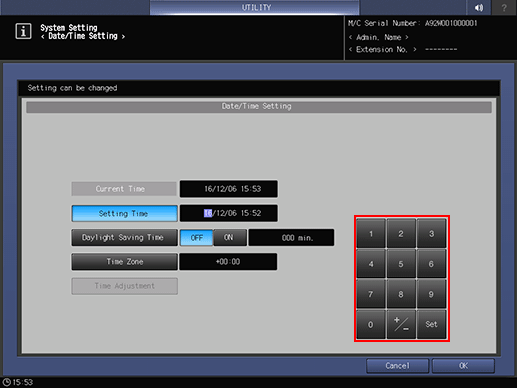The height and width of the screenshot is (388, 517).
Task: Click the Current Time label
Action: (124, 189)
